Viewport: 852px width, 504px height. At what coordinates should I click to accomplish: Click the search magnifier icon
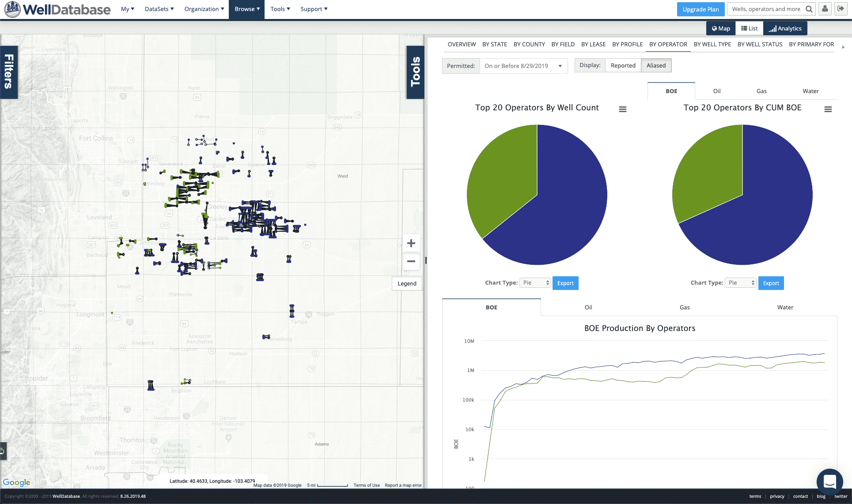pyautogui.click(x=809, y=9)
